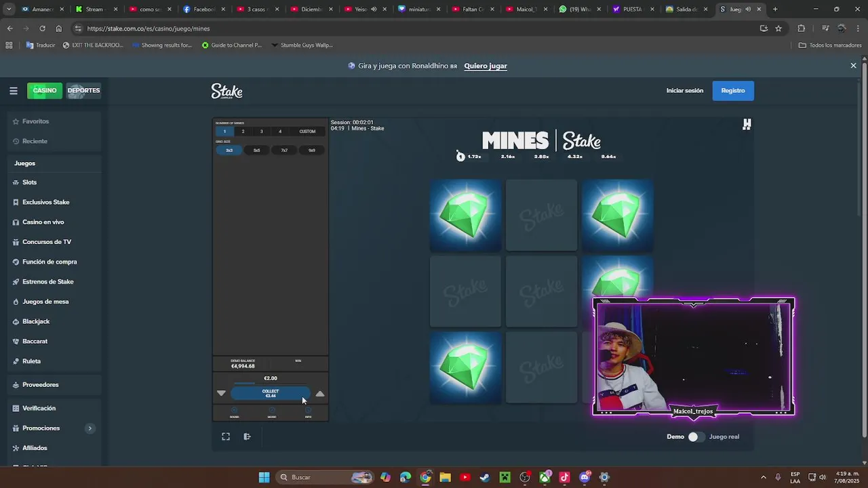Open Todos los marcadores folder
The image size is (868, 488).
pos(830,45)
